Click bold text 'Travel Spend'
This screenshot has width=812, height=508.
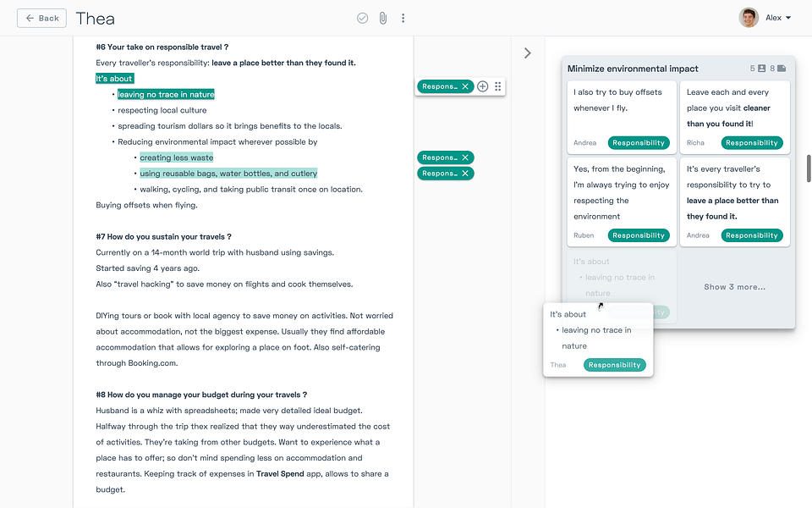coord(280,474)
